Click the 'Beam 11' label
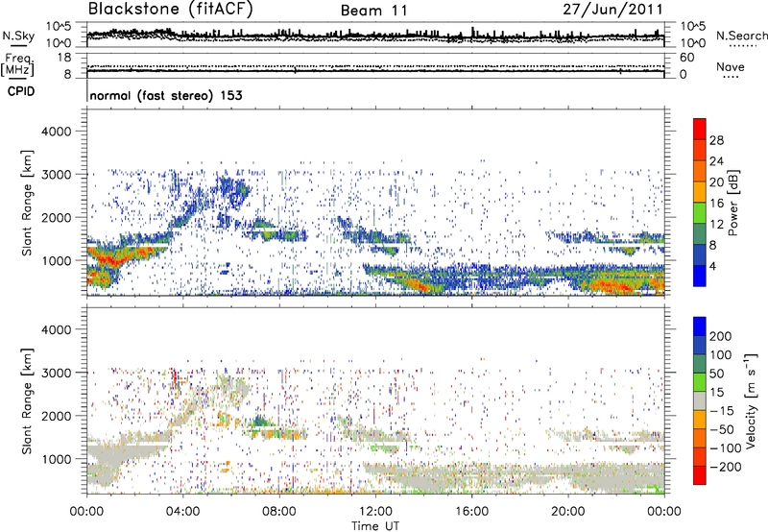Screen dimensions: 768x532 click(374, 11)
